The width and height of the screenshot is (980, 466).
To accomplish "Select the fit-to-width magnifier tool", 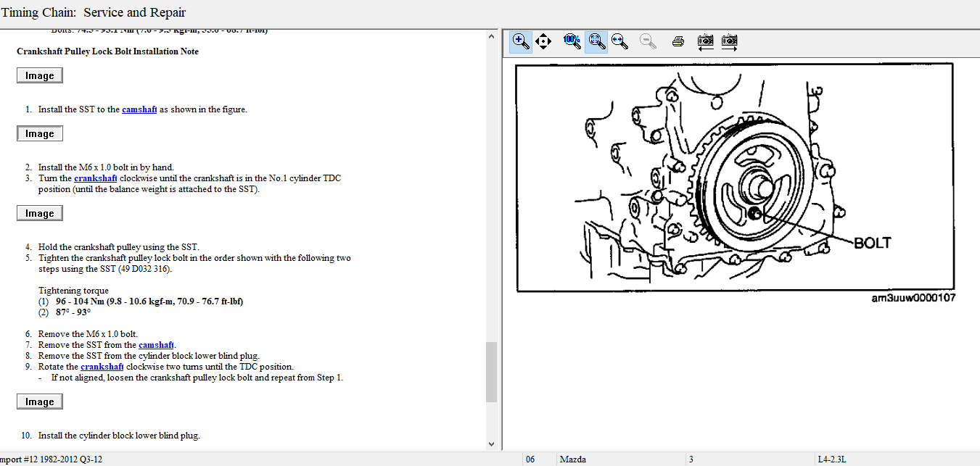I will 619,41.
